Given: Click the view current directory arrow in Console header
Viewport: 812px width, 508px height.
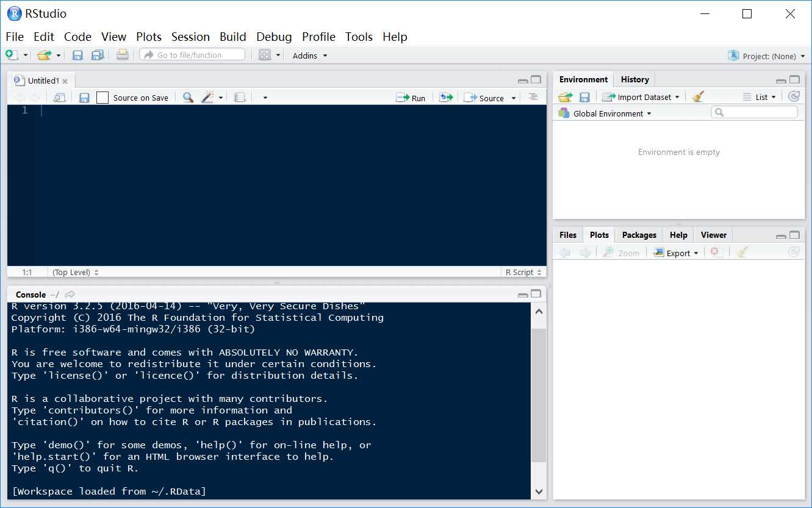Looking at the screenshot, I should tap(70, 295).
